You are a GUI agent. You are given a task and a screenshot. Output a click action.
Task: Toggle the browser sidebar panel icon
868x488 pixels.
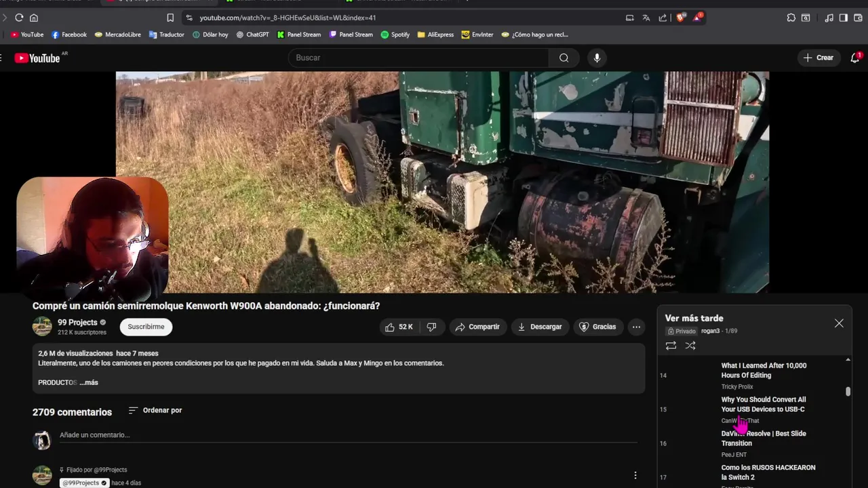point(843,18)
